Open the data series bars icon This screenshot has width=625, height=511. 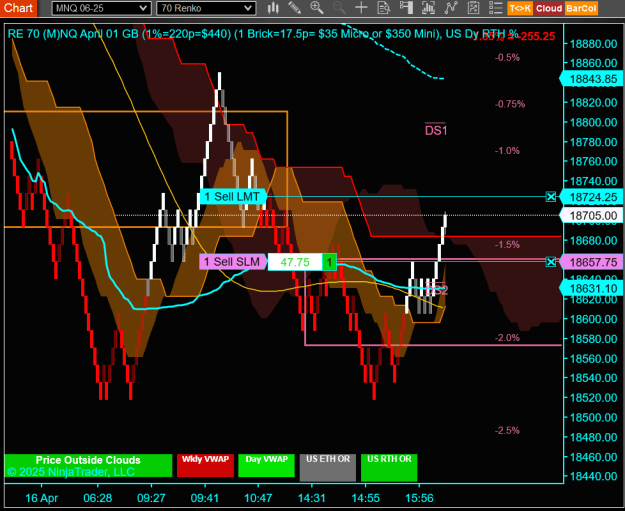point(428,8)
